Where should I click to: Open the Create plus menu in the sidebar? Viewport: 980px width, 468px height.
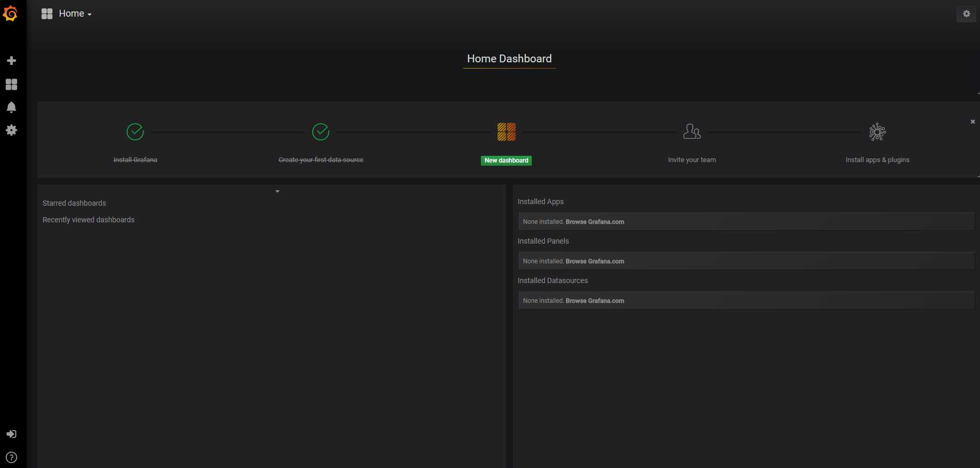coord(11,61)
